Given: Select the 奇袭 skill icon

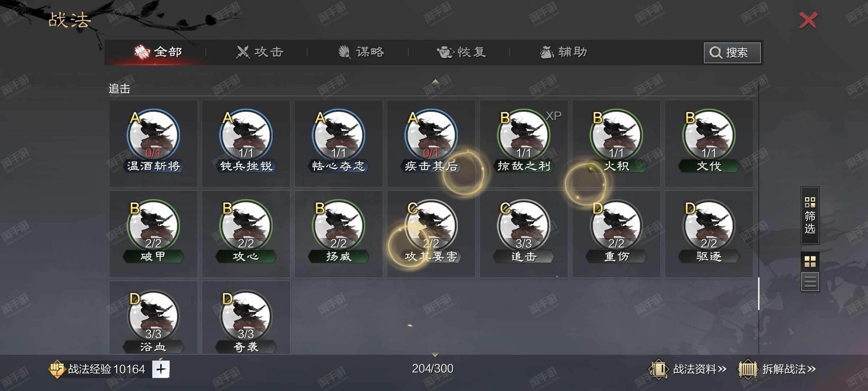Looking at the screenshot, I should (246, 315).
